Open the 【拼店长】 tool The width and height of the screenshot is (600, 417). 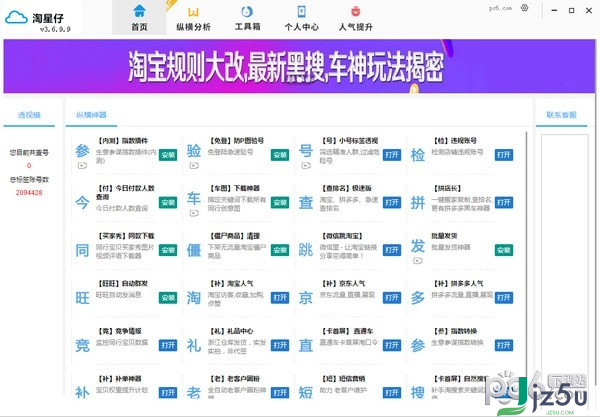(504, 202)
